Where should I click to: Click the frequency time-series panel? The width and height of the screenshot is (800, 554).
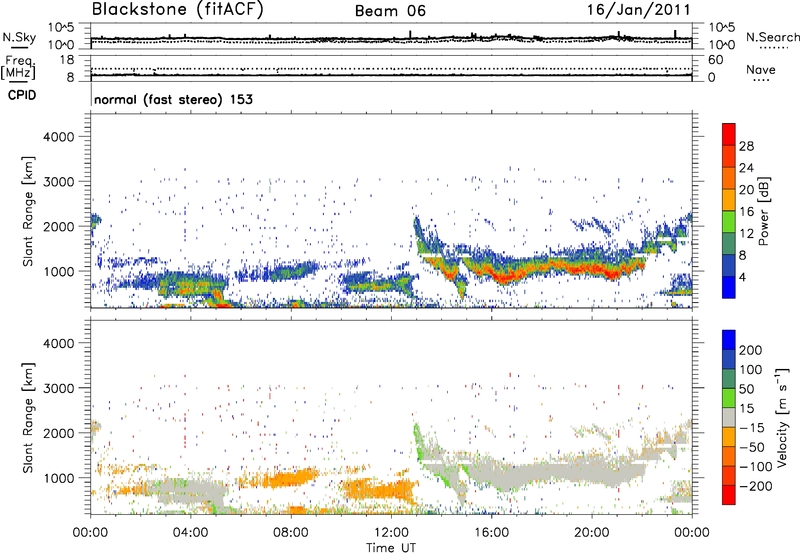(x=391, y=68)
